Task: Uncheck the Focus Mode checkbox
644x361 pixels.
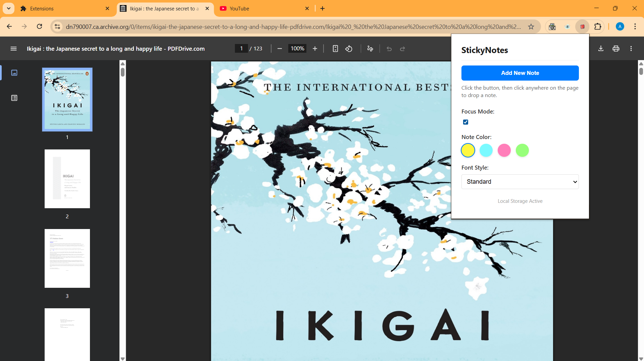Action: [465, 122]
